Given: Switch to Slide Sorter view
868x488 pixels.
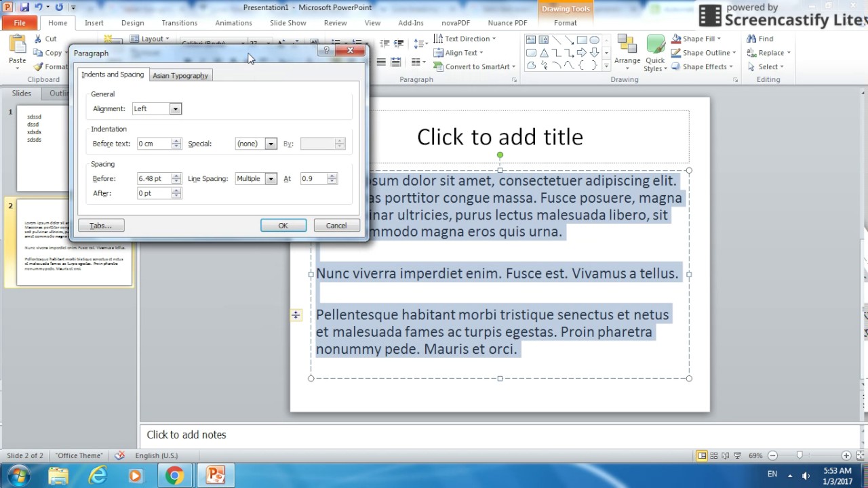Looking at the screenshot, I should 714,455.
